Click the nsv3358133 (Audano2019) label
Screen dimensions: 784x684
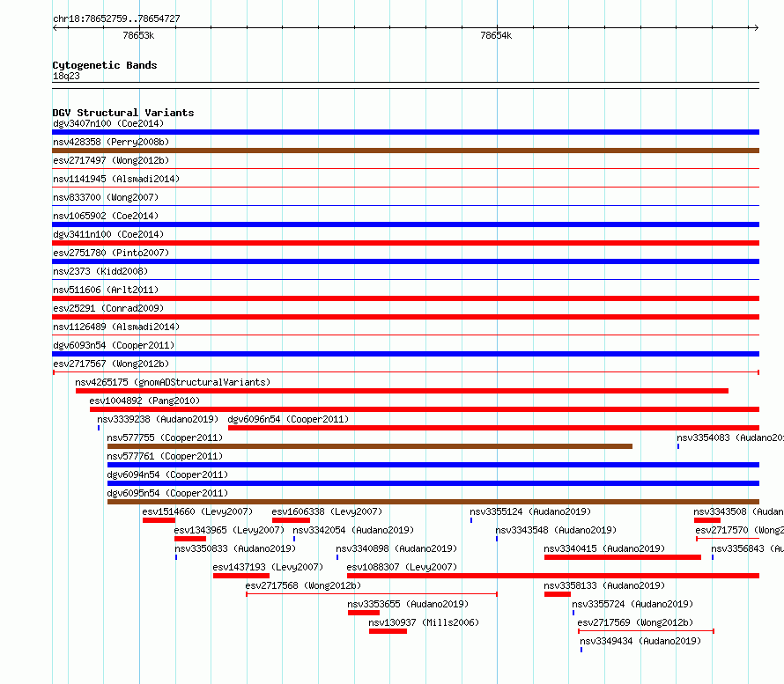604,585
